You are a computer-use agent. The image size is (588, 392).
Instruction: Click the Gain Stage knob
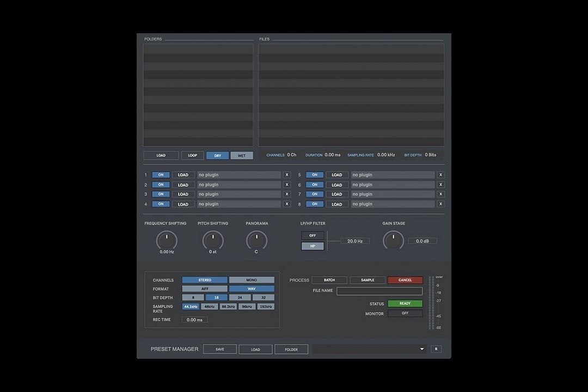tap(394, 241)
